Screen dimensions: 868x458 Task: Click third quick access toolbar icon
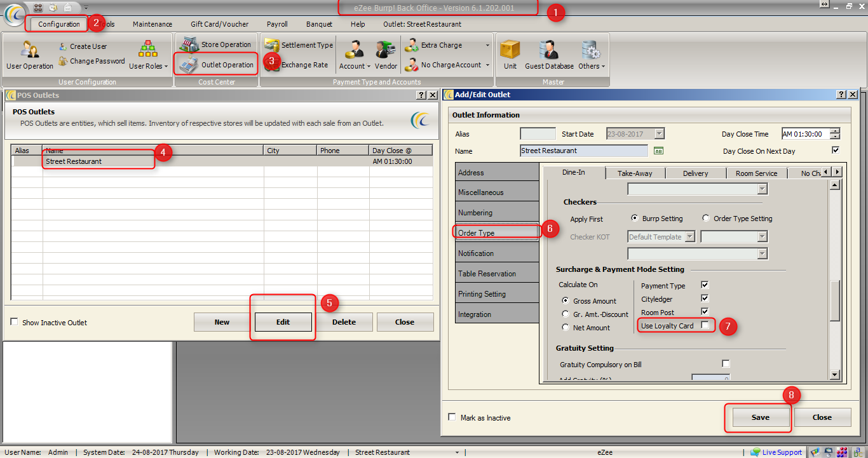coord(67,7)
